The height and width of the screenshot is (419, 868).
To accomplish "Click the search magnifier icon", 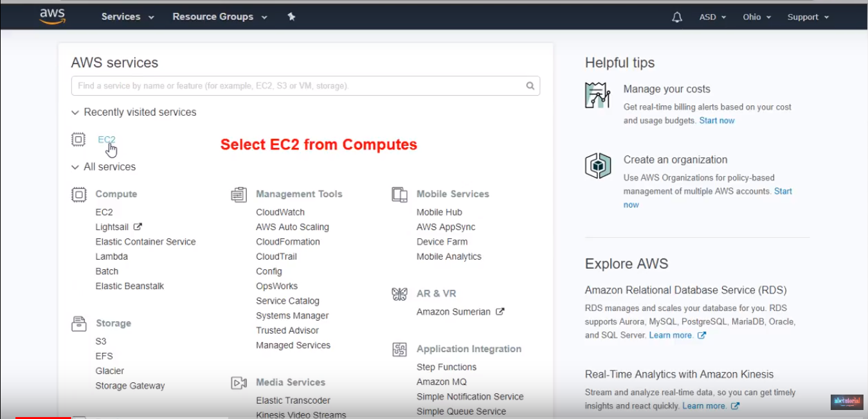I will pyautogui.click(x=530, y=85).
